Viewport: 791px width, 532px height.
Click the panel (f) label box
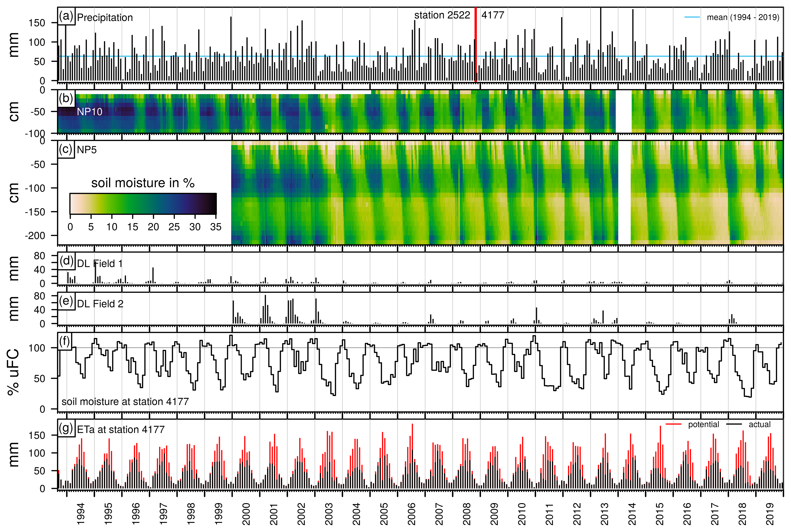pyautogui.click(x=65, y=341)
